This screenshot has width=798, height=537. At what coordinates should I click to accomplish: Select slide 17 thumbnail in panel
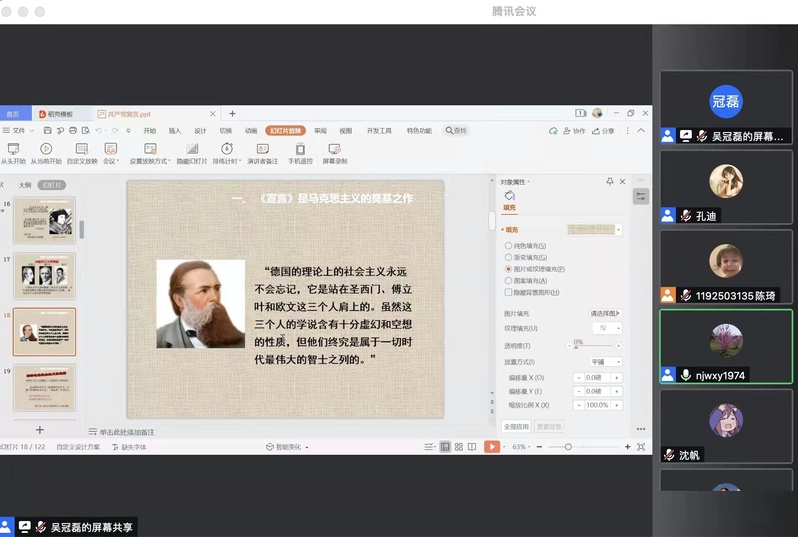pyautogui.click(x=44, y=275)
